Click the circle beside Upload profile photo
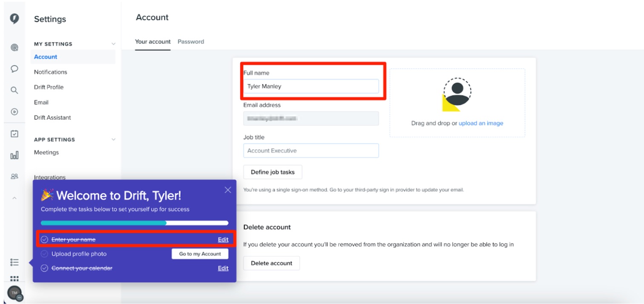This screenshot has height=304, width=644. (x=44, y=254)
